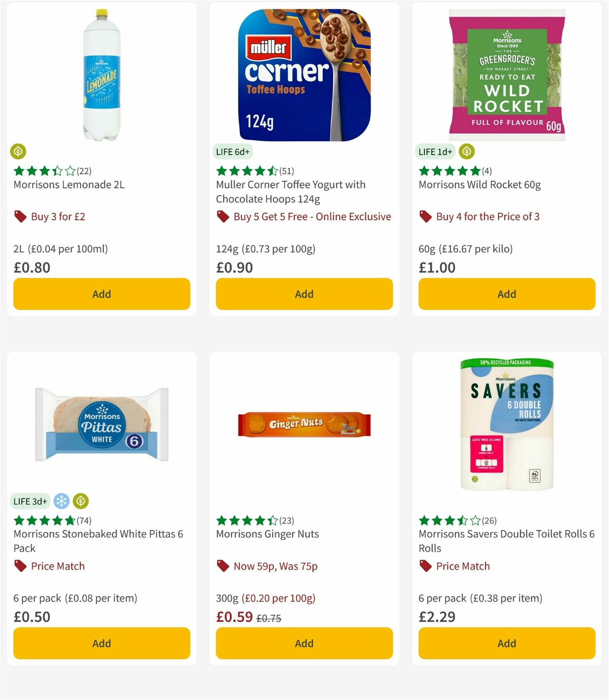
Task: Click the 5-star rating on Morrisons Wild Rocket
Action: (446, 171)
